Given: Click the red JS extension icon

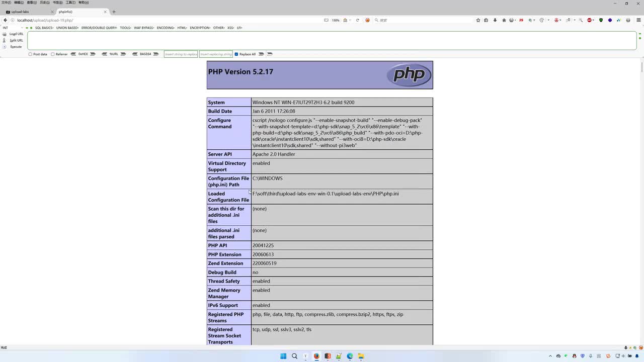Looking at the screenshot, I should point(521,20).
